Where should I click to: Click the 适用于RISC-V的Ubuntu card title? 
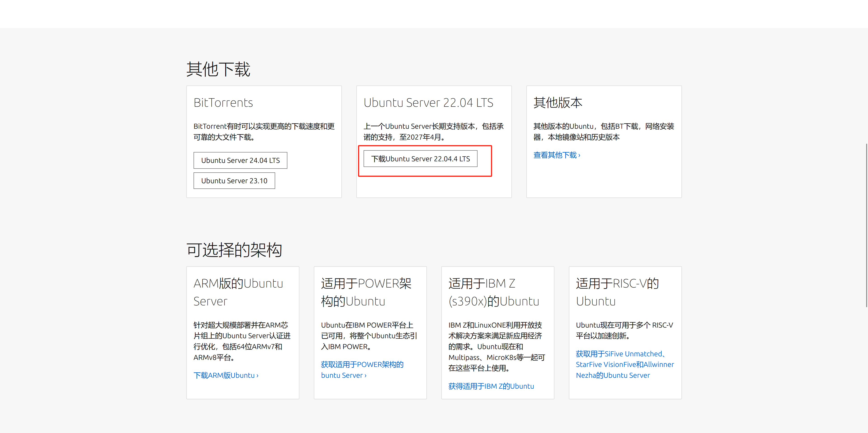coord(617,292)
